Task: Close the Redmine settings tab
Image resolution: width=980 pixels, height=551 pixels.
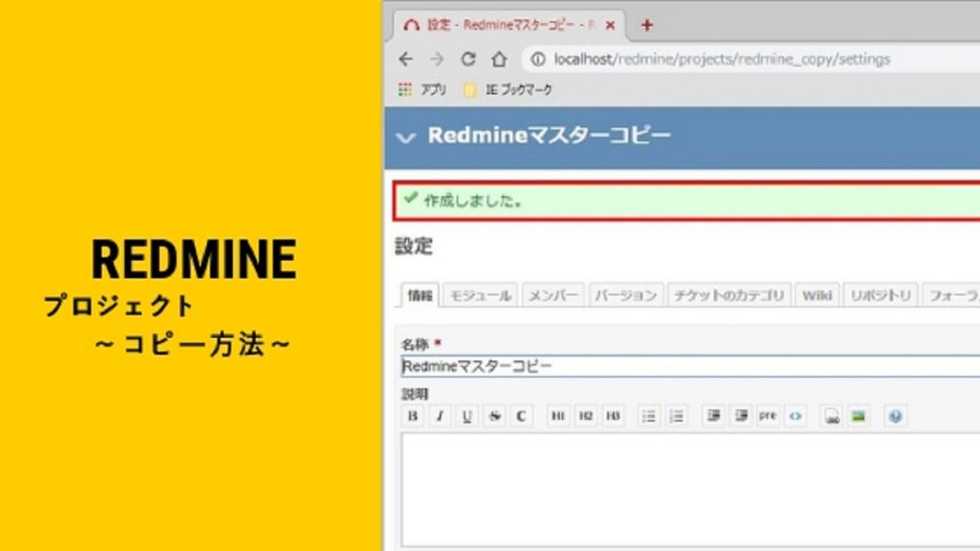Action: (610, 25)
